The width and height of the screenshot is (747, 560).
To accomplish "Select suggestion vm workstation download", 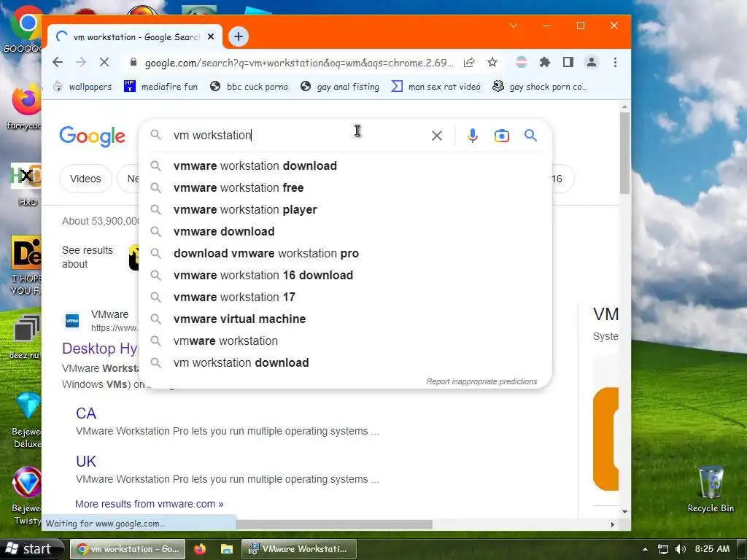I will (x=345, y=363).
